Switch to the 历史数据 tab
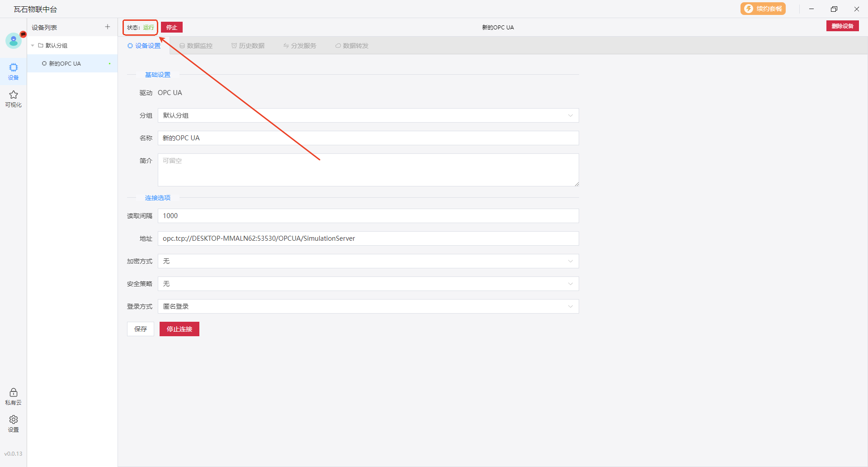Viewport: 868px width, 467px height. tap(248, 46)
